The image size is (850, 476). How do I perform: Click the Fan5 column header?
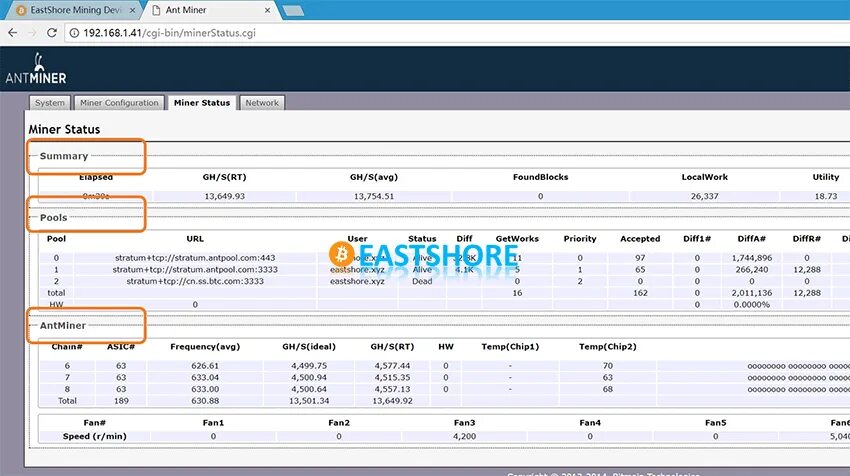click(716, 423)
